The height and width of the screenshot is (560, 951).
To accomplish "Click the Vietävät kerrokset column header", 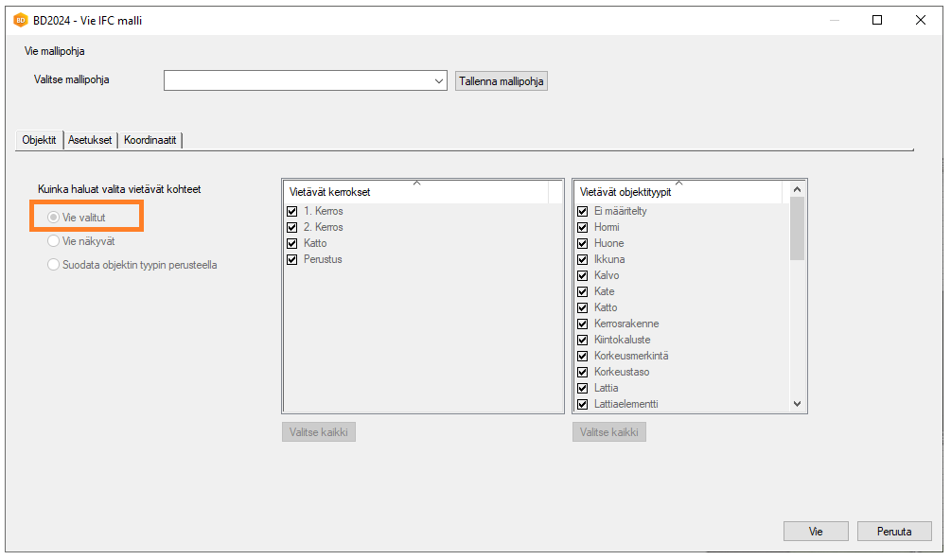I will click(x=415, y=192).
